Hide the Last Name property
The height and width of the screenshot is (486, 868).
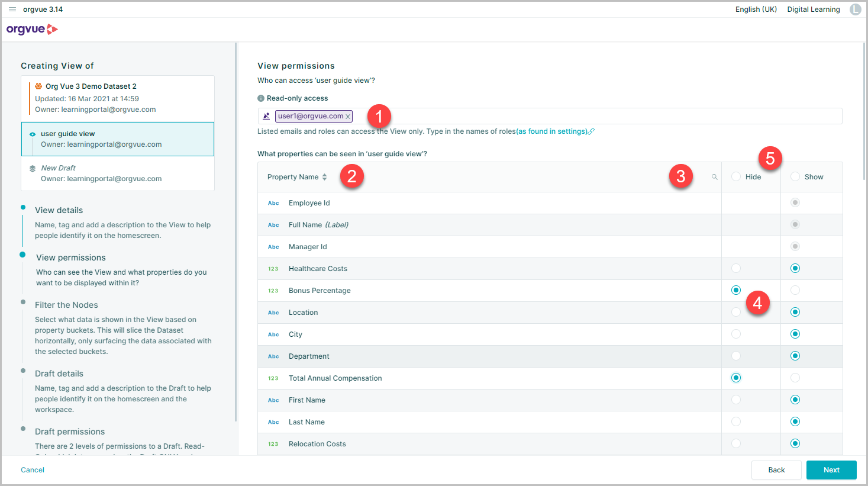[x=736, y=421]
